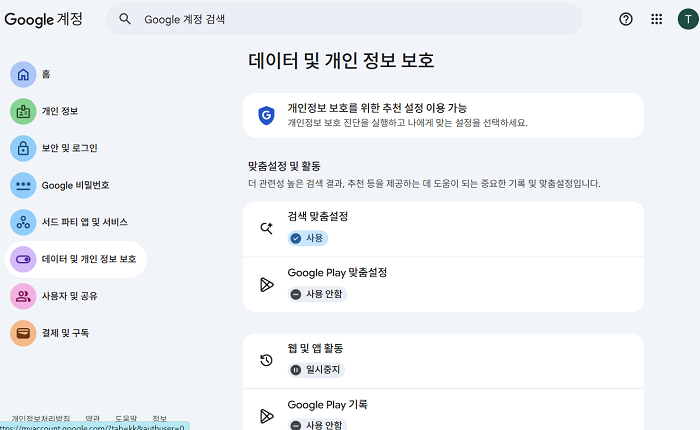Open the account avatar T

(688, 19)
